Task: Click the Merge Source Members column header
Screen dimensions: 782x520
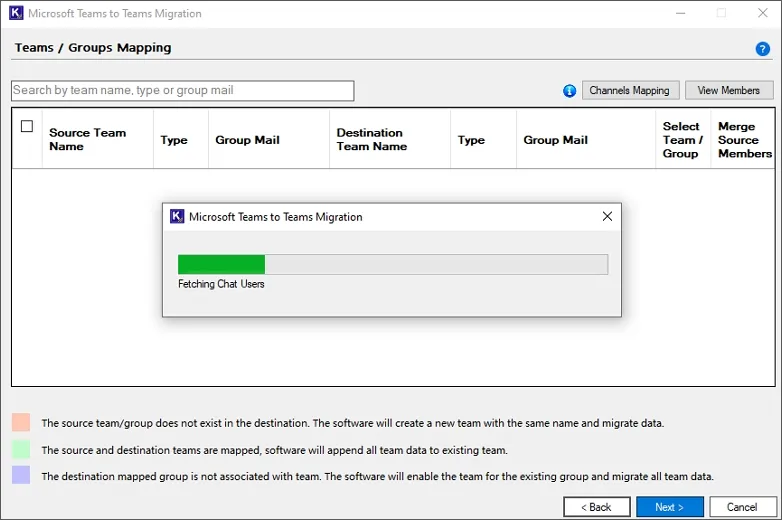Action: pos(745,140)
